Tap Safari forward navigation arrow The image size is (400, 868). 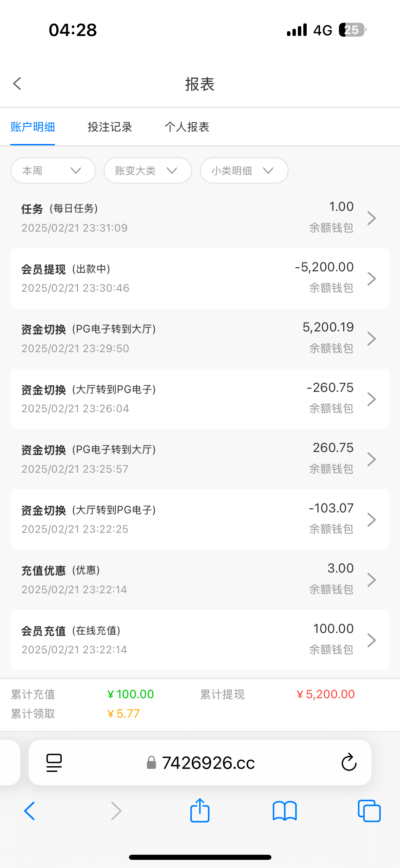116,811
